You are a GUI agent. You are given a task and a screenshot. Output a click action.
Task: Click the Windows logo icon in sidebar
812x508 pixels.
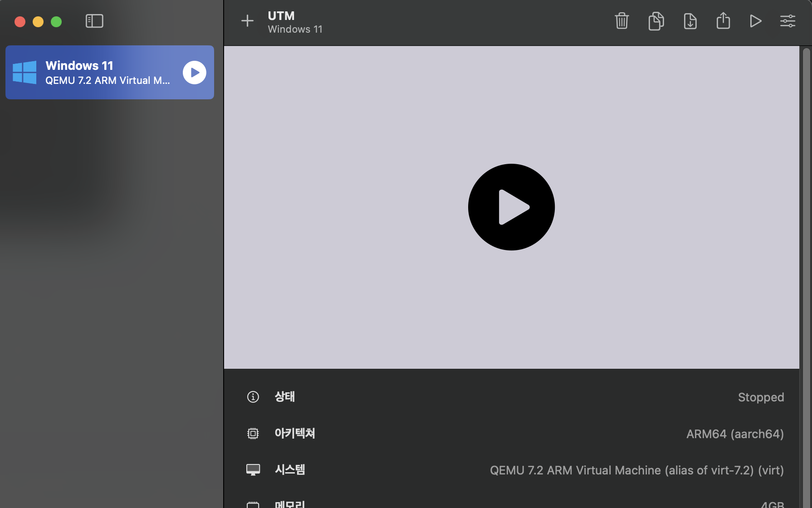(x=24, y=73)
